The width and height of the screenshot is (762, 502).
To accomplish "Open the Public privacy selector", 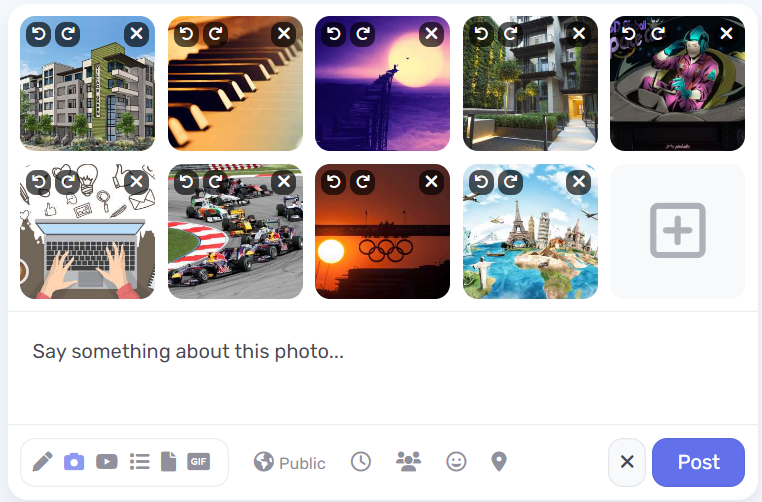I will click(x=290, y=462).
